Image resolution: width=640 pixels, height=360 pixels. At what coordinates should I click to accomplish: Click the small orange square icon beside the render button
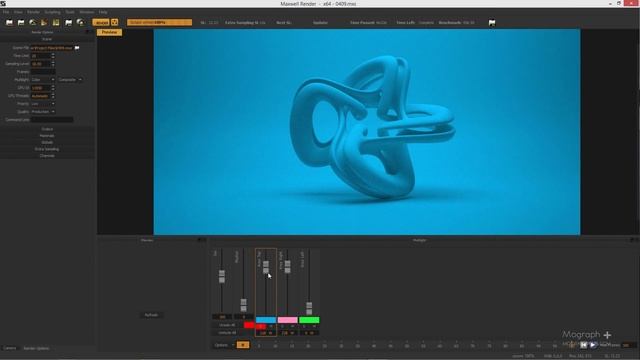click(x=115, y=22)
